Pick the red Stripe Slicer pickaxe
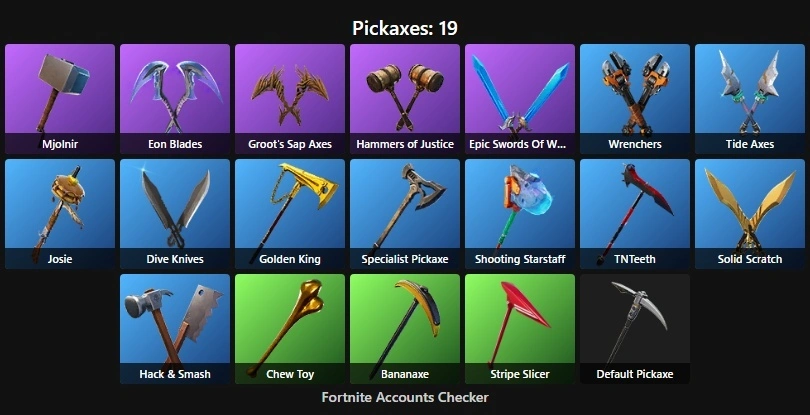 coord(520,329)
